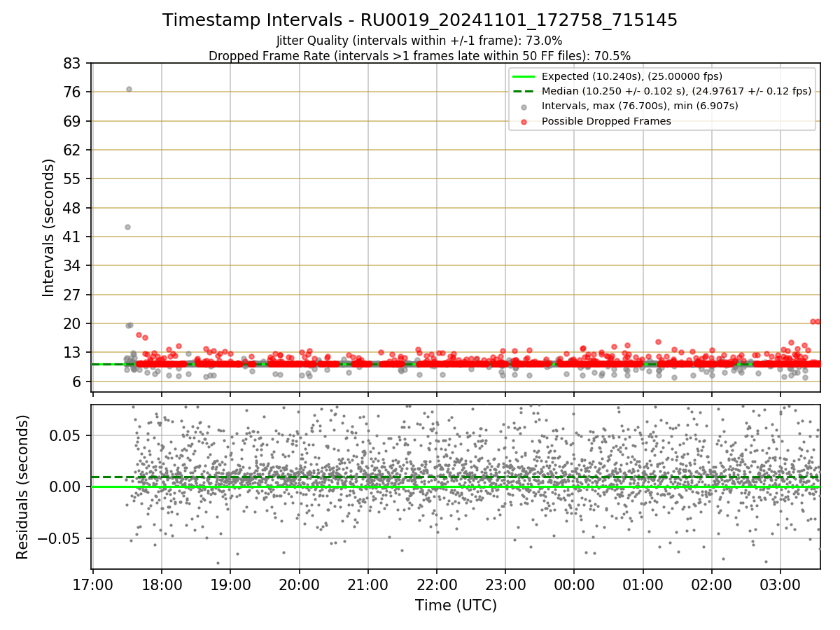Click the 6 y-axis tick label

[78, 381]
